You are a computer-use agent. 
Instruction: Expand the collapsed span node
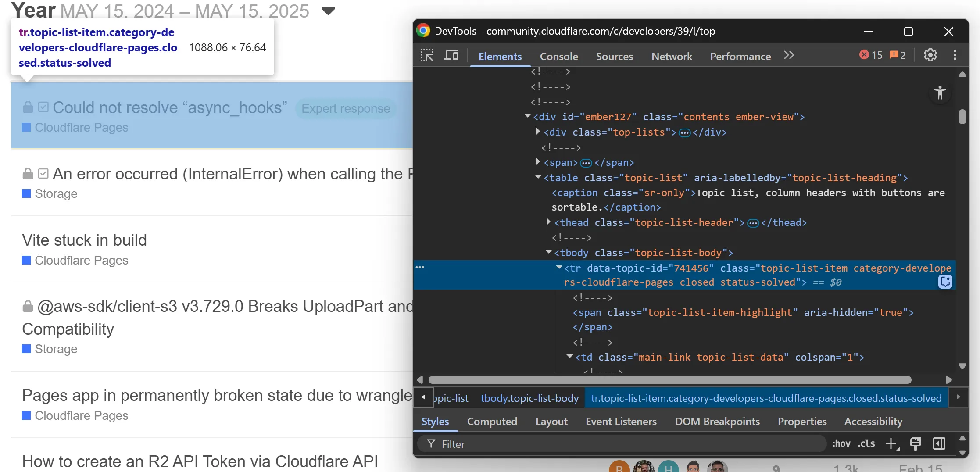[538, 162]
